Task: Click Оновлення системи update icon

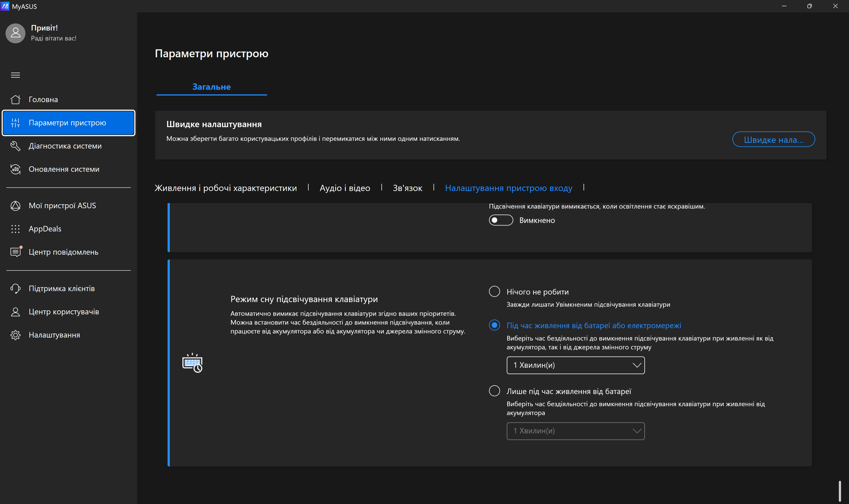Action: 15,169
